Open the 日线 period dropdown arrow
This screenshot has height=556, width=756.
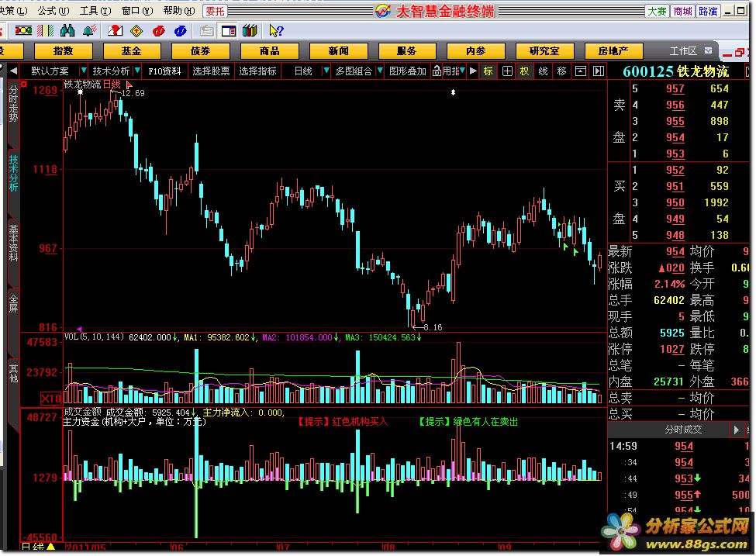click(x=326, y=71)
